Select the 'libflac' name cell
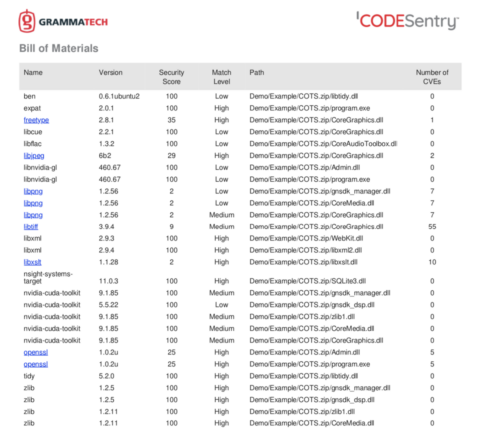The image size is (480, 436). pyautogui.click(x=32, y=144)
